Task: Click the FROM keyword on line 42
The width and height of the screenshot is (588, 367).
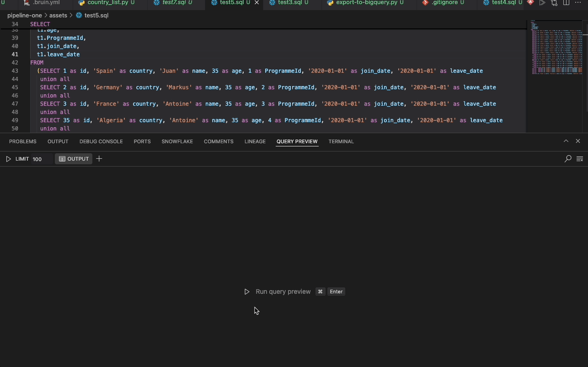Action: point(37,63)
